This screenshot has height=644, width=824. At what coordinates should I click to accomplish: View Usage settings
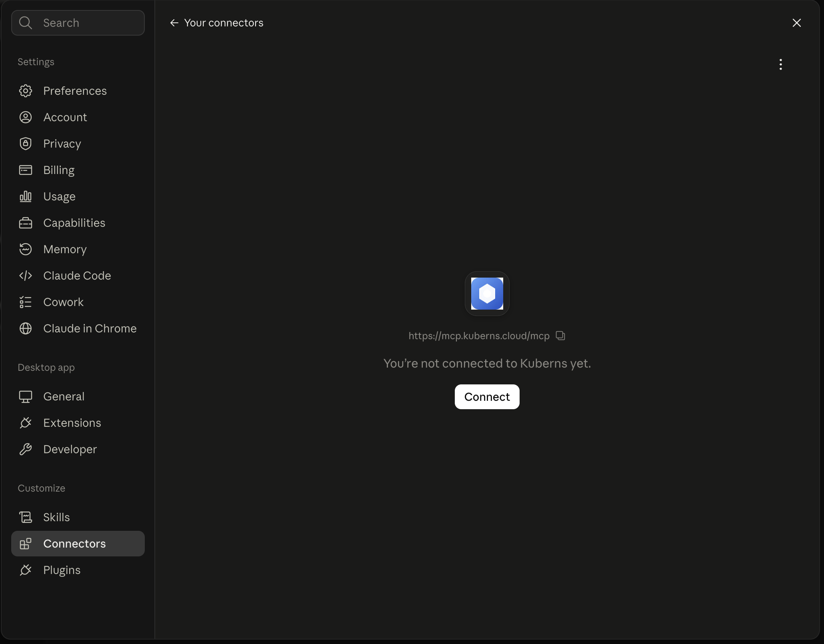pyautogui.click(x=78, y=196)
